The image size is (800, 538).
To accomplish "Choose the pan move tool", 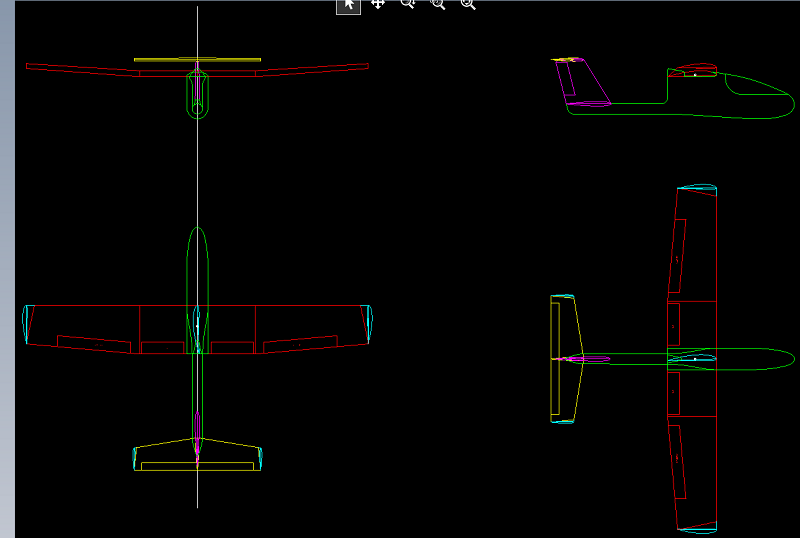I will pos(378,5).
